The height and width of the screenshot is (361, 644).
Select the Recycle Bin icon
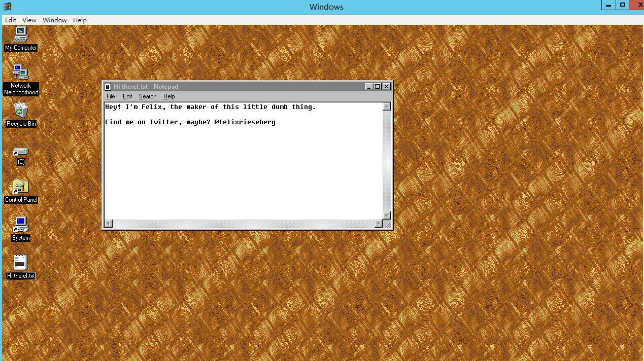click(x=21, y=114)
